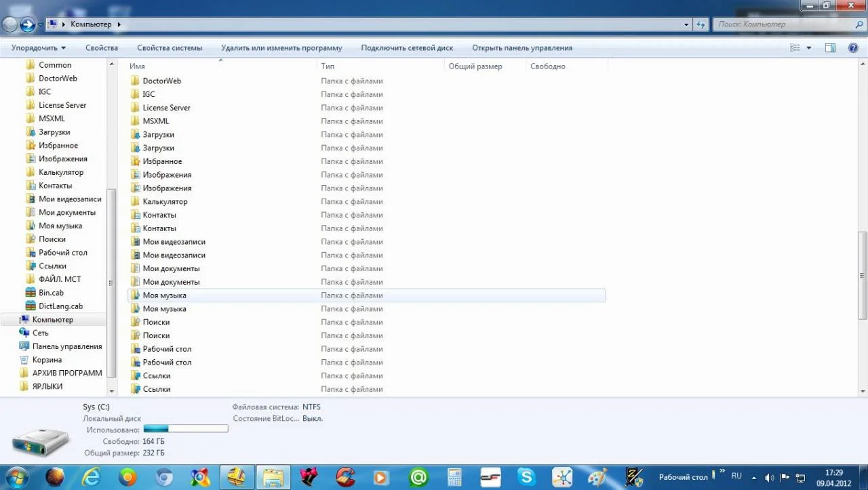868x490 pixels.
Task: Open the green @ mail agent in taskbar
Action: click(x=418, y=477)
